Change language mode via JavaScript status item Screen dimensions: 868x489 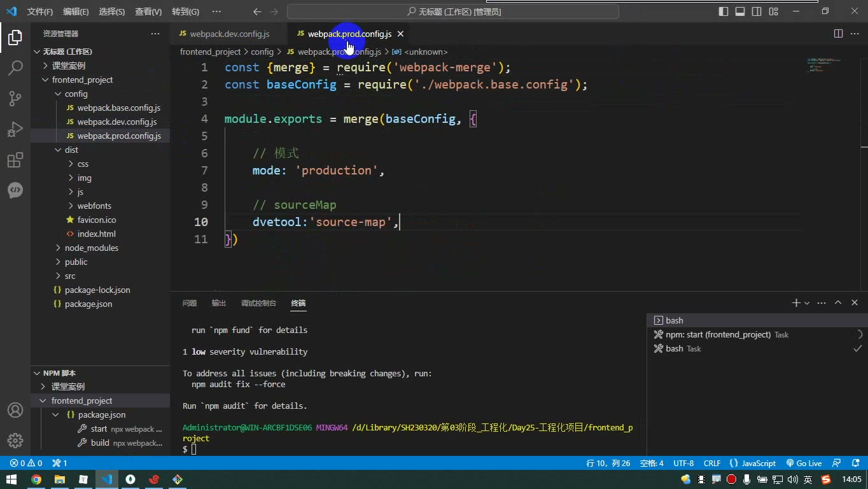click(x=753, y=463)
